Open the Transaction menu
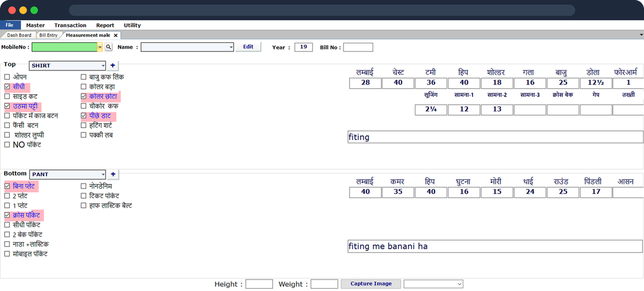The height and width of the screenshot is (291, 644). point(70,25)
